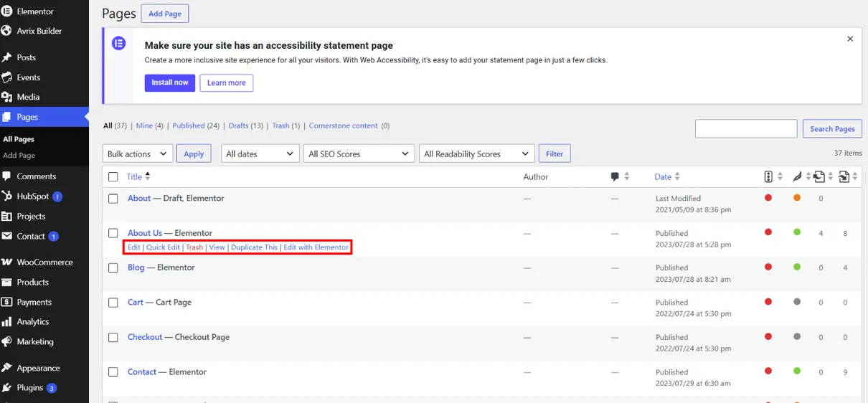Choose Add Page in the sidebar submenu
The width and height of the screenshot is (868, 403).
coord(19,155)
